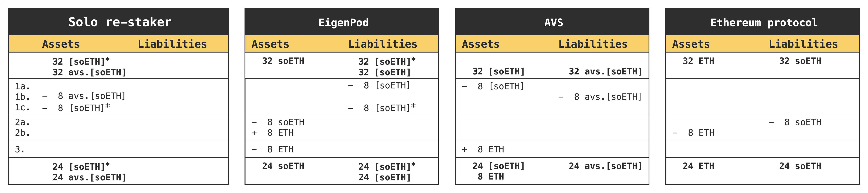
Task: Click step label 1c. in Solo re-staker
Action: tap(22, 108)
